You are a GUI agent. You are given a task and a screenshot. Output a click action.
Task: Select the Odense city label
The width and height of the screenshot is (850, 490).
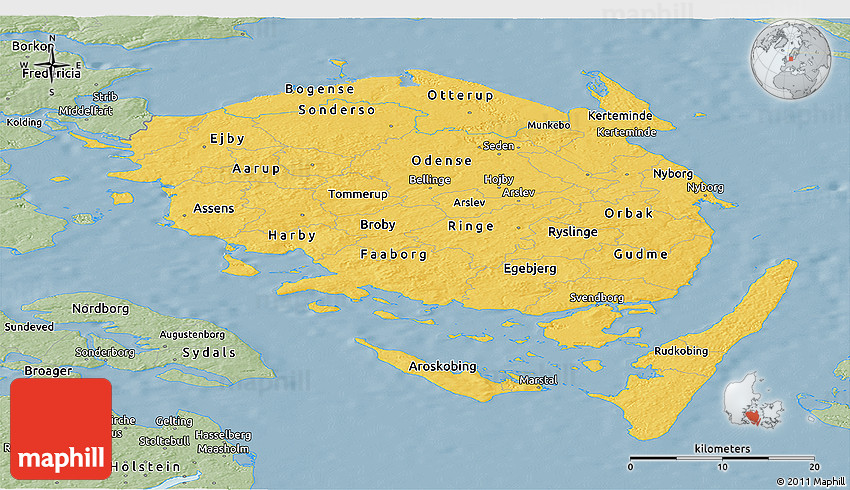[441, 160]
